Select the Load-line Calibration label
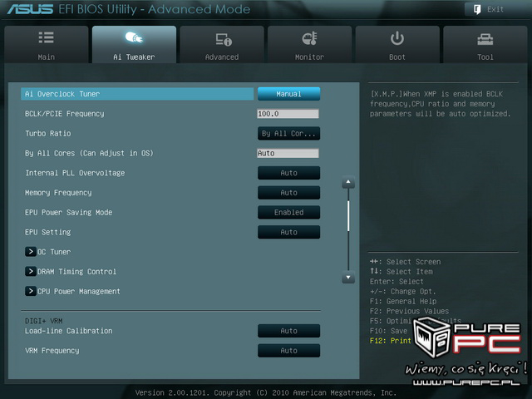Screen dimensions: 532x399 pyautogui.click(x=68, y=331)
